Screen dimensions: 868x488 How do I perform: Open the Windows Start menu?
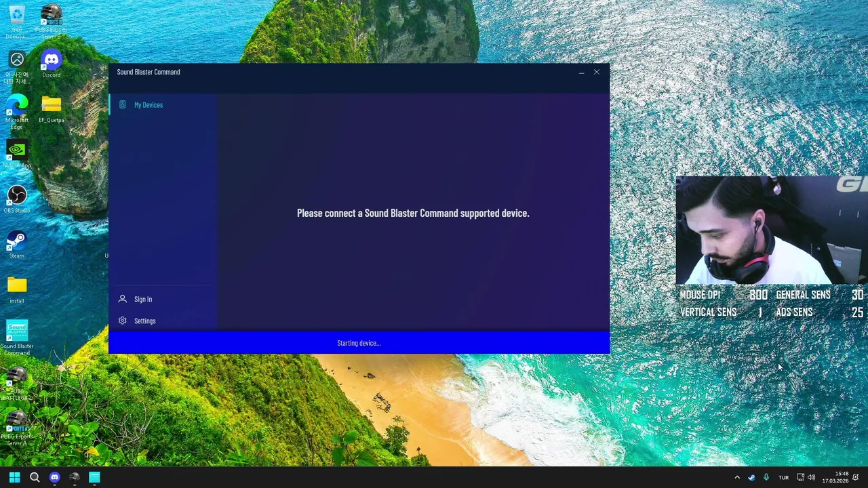(14, 477)
